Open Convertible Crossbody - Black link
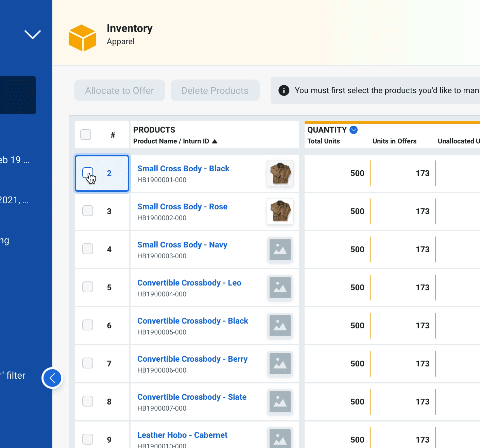 pos(193,321)
